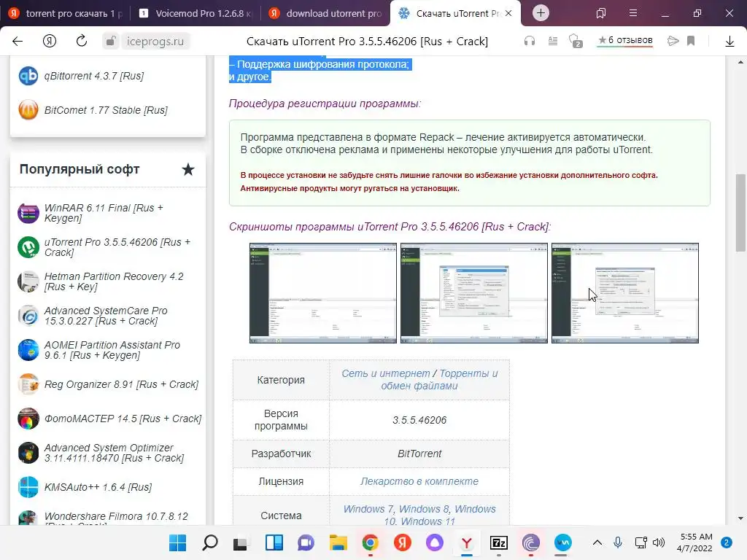Open taskbar Search magnifier
This screenshot has height=560, width=747.
[209, 542]
